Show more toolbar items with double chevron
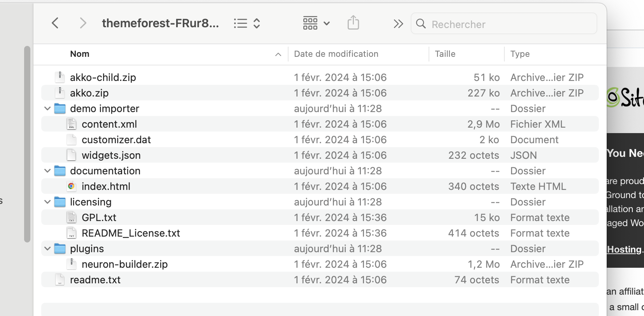644x316 pixels. (398, 24)
